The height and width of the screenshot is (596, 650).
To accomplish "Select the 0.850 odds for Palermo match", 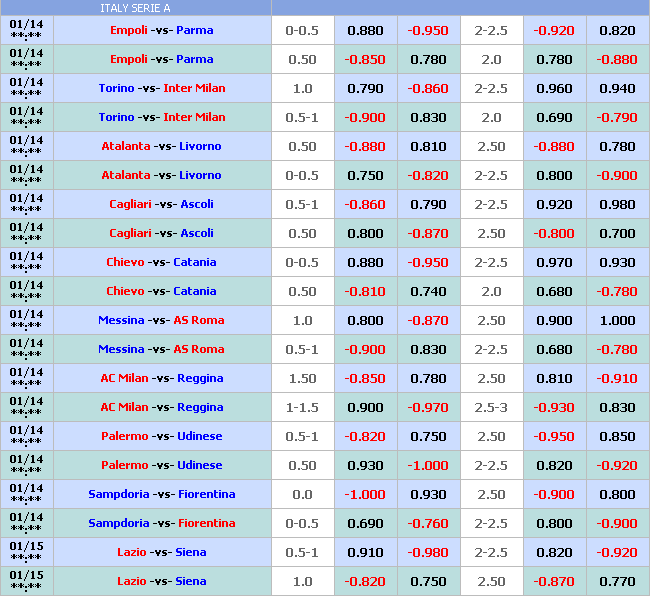I will 617,436.
